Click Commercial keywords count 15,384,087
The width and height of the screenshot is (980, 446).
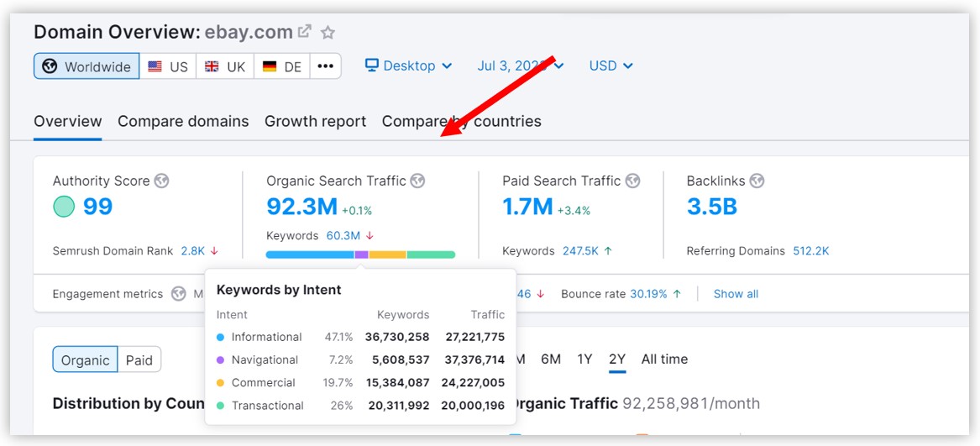pyautogui.click(x=397, y=383)
